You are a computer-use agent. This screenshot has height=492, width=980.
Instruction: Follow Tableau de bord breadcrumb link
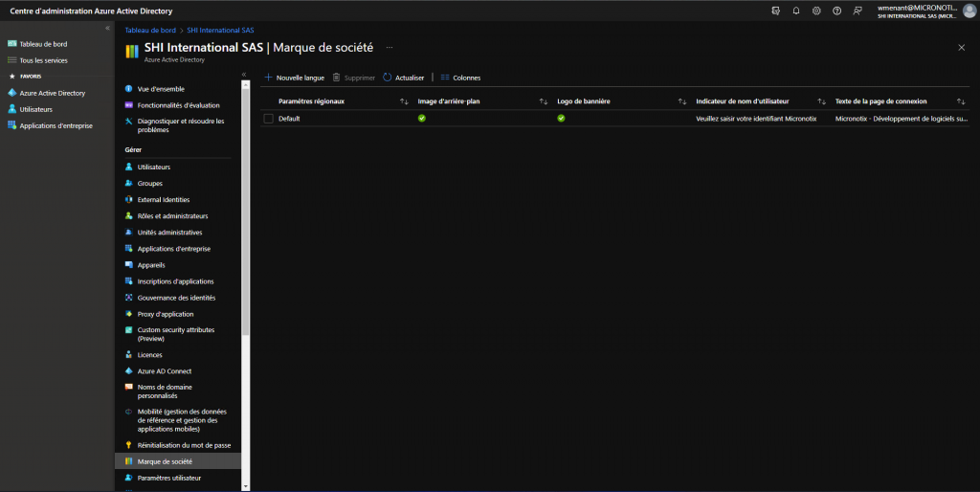coord(150,30)
